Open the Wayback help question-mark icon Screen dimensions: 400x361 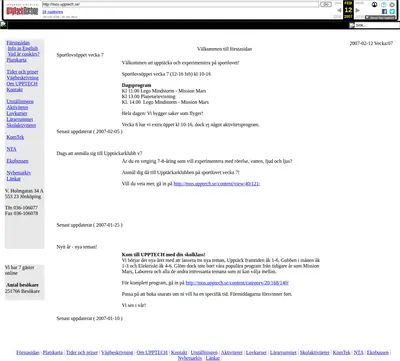point(384,4)
